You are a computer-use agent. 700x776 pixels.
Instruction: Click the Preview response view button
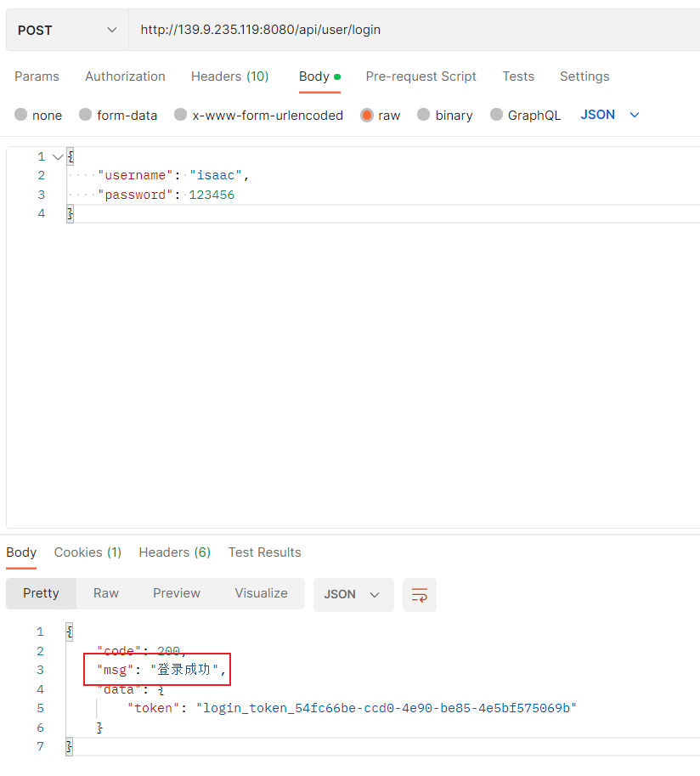[x=177, y=593]
